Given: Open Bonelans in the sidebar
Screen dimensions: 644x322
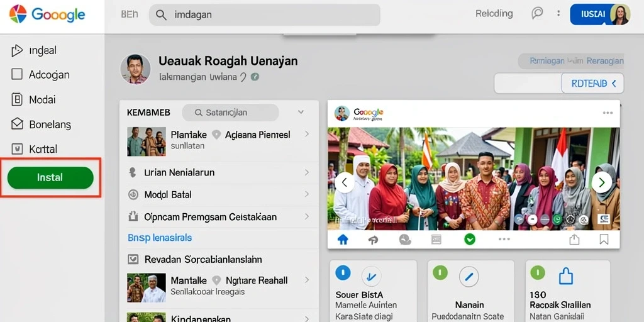Looking at the screenshot, I should coord(50,125).
